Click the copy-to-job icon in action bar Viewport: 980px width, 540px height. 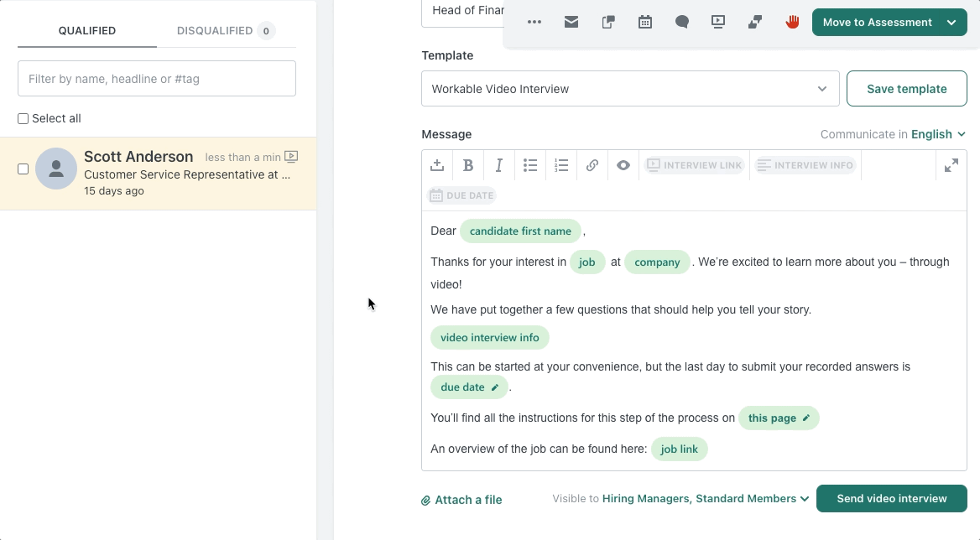pos(608,22)
